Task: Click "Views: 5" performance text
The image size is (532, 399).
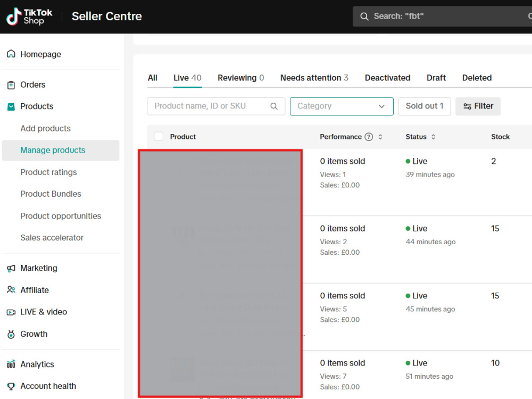Action: (334, 309)
